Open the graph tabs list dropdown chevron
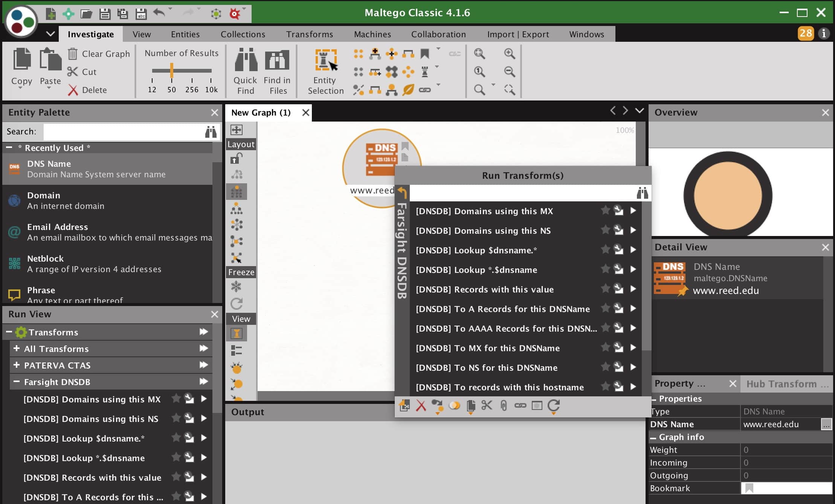 point(640,111)
